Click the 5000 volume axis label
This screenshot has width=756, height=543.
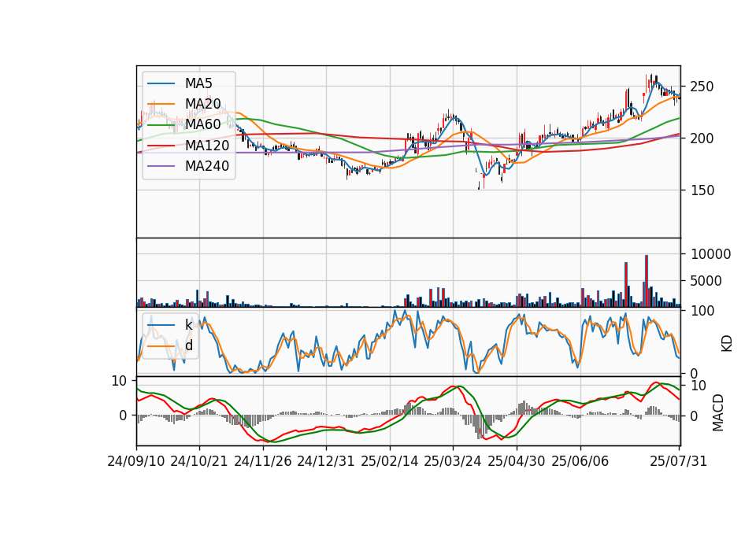[706, 281]
